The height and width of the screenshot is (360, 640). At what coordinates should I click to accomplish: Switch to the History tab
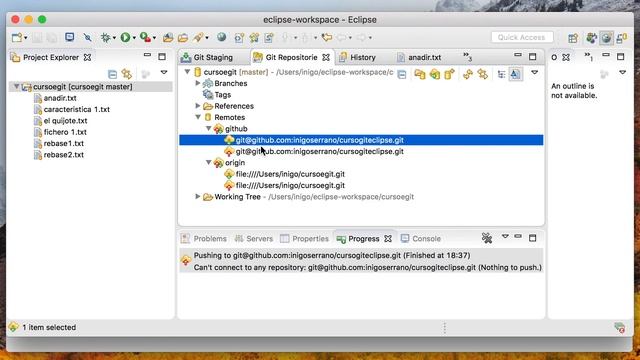pos(357,58)
